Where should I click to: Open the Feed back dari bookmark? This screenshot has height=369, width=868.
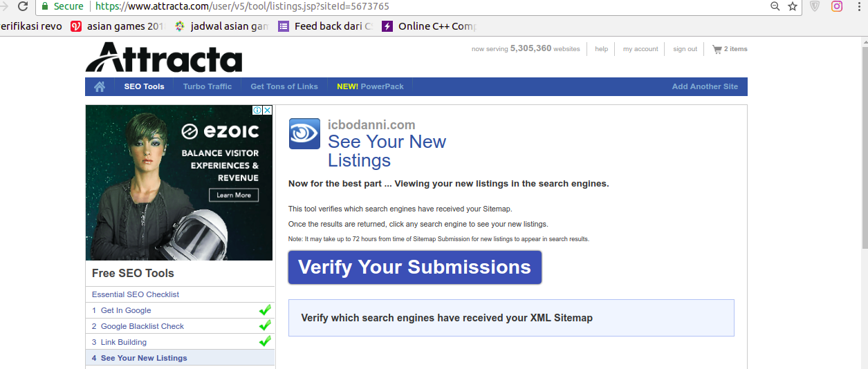tap(325, 26)
